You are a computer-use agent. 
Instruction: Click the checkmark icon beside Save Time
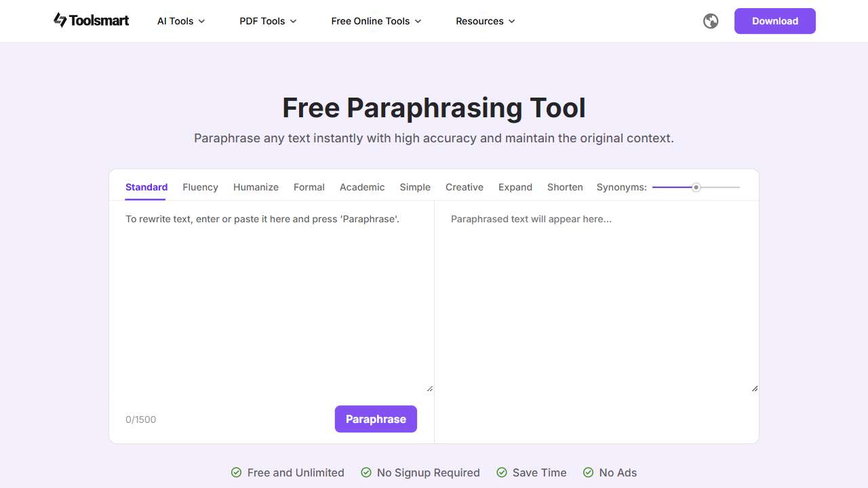(502, 472)
